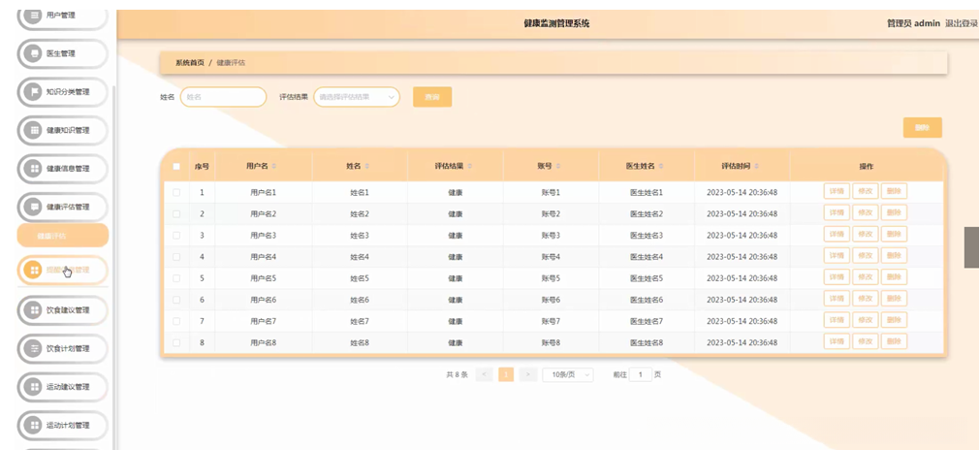Click the 前往 page number input
The width and height of the screenshot is (980, 450).
(641, 375)
